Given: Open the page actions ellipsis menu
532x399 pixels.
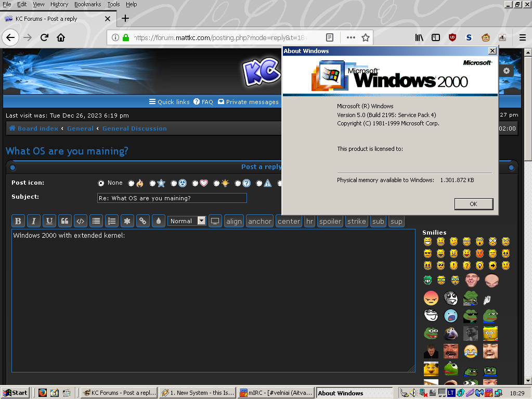Looking at the screenshot, I should coord(351,37).
